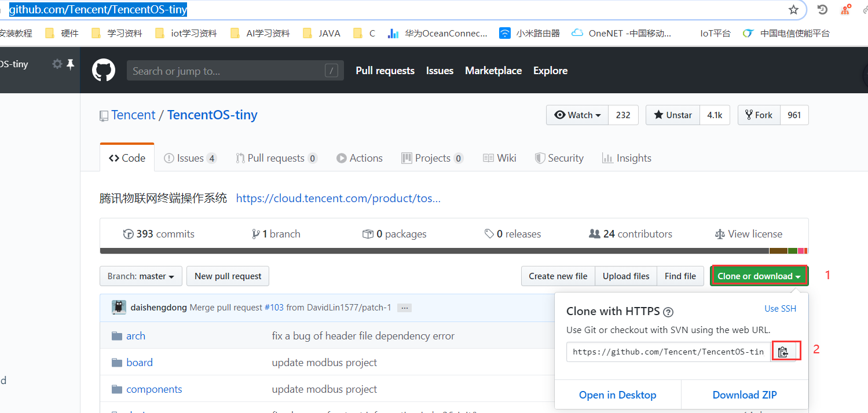Open Explore in top navigation

click(550, 71)
